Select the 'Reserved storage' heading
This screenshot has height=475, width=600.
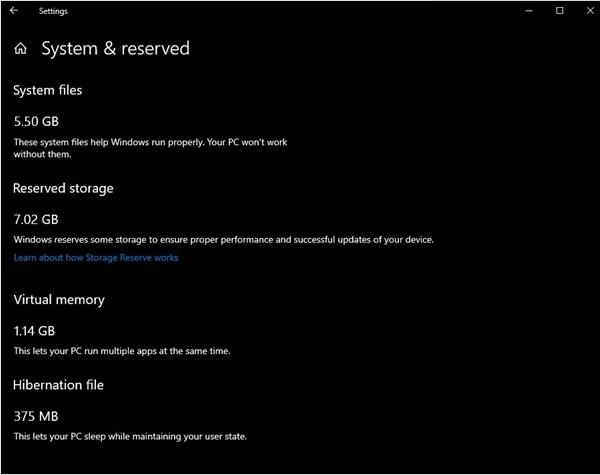click(x=63, y=188)
